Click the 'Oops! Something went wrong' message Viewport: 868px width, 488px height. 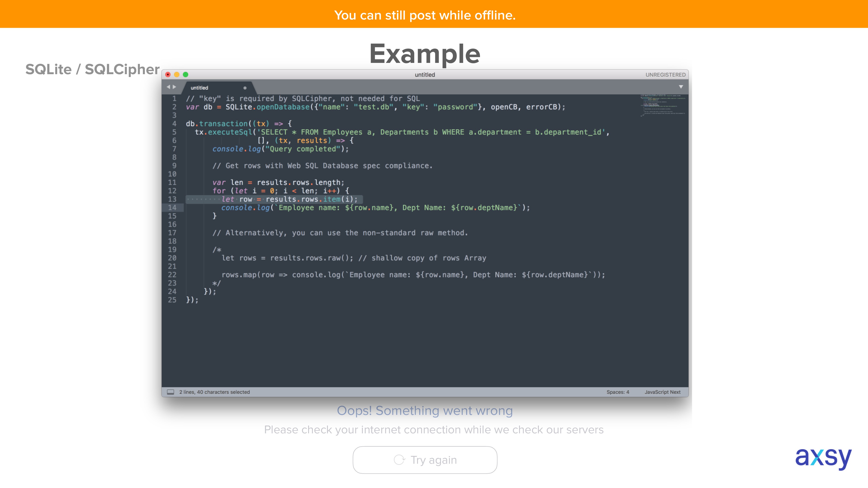tap(425, 411)
